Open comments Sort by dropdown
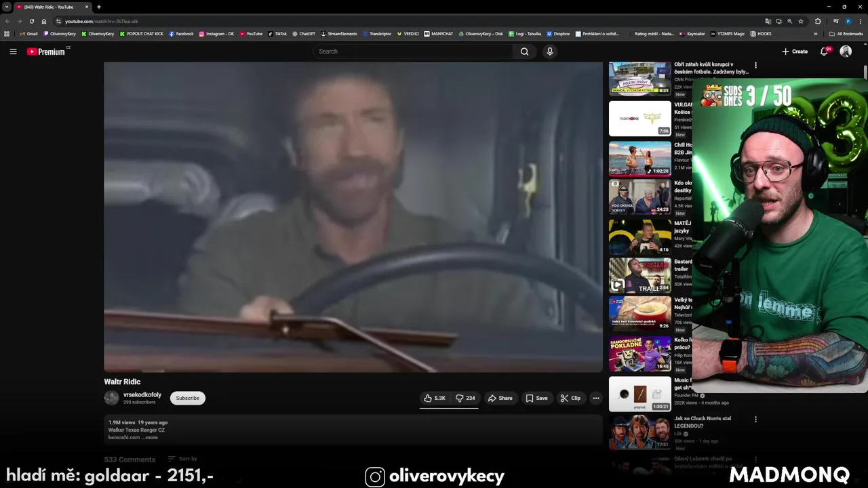Image resolution: width=868 pixels, height=488 pixels. coord(182,459)
